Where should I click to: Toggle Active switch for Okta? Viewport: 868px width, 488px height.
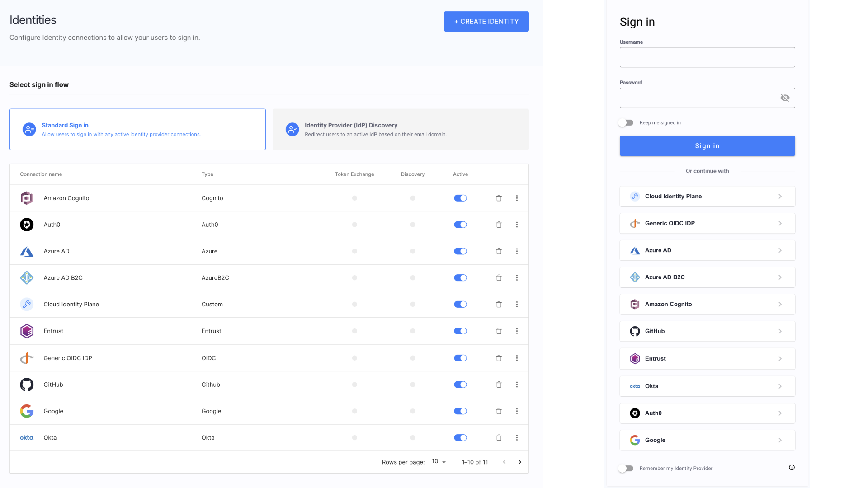pos(460,438)
